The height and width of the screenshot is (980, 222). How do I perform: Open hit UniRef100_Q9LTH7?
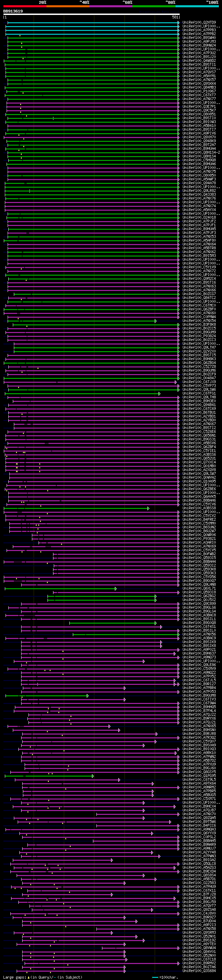point(199,348)
